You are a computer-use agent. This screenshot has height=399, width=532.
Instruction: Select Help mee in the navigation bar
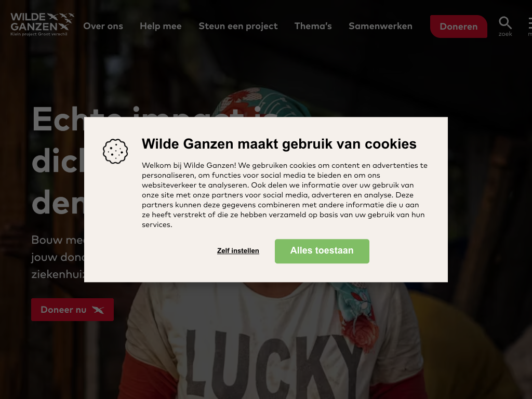point(161,26)
